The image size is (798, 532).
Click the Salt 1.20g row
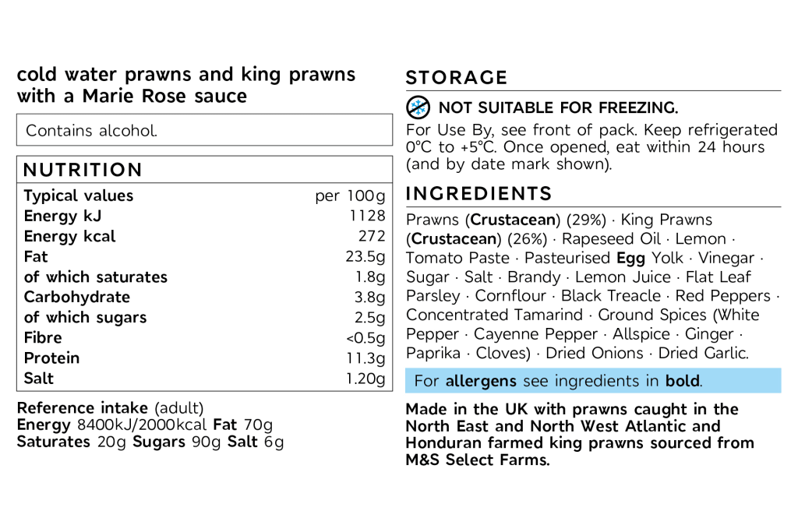tap(205, 379)
